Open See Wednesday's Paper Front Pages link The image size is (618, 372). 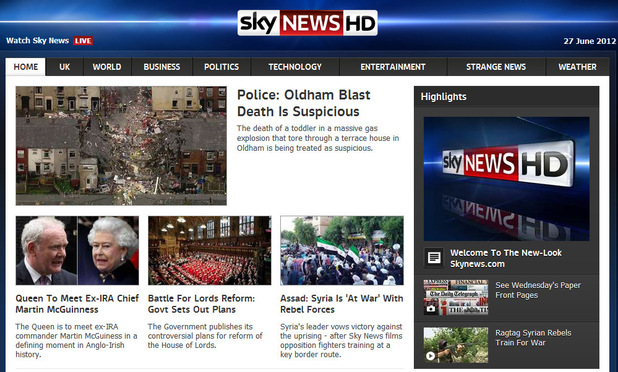538,290
